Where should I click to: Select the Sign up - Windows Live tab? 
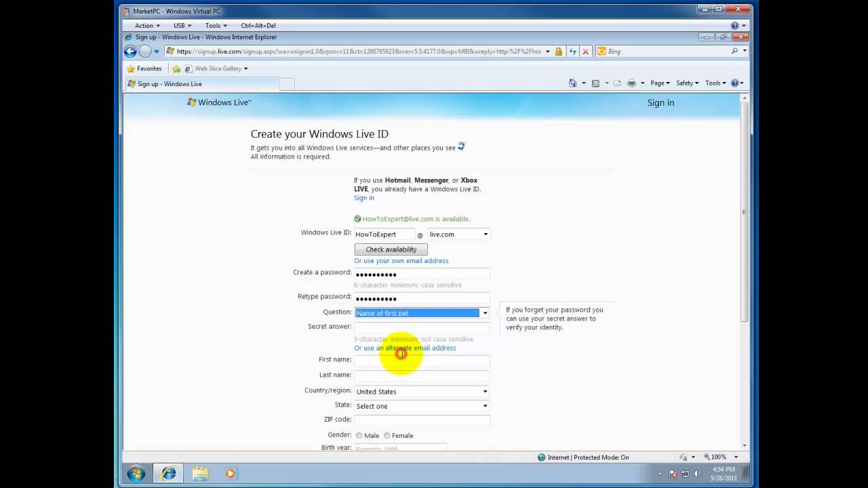click(x=201, y=84)
